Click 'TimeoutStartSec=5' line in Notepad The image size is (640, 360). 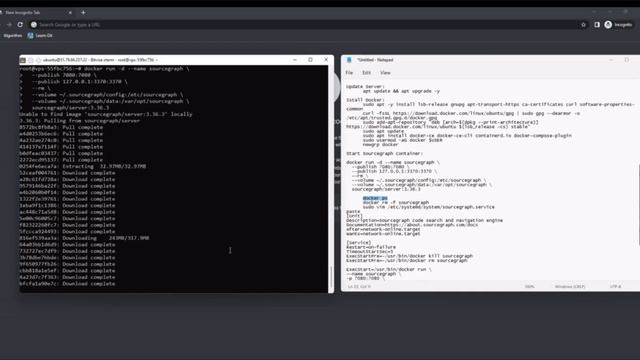[x=369, y=251]
